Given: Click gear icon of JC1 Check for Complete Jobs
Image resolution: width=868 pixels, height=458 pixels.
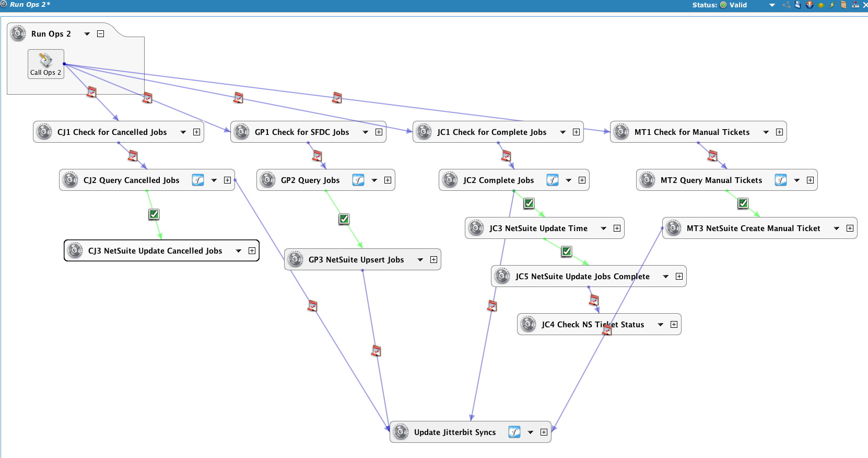Looking at the screenshot, I should coord(424,132).
